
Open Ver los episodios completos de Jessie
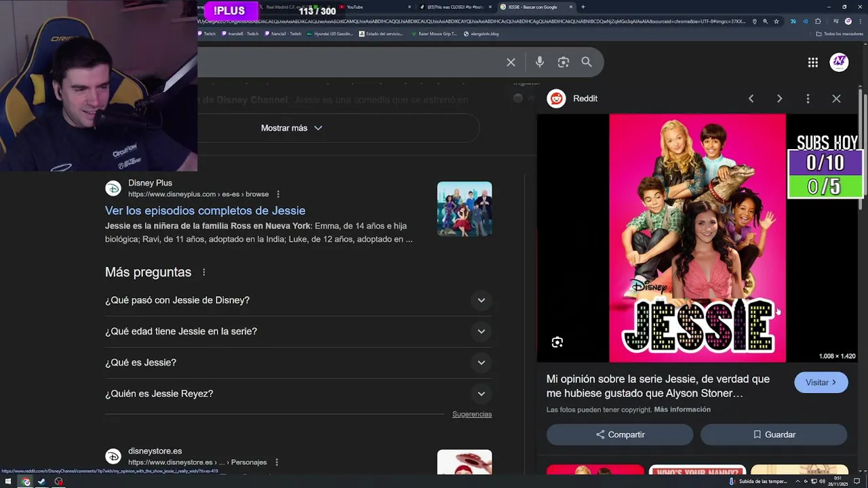coord(205,211)
